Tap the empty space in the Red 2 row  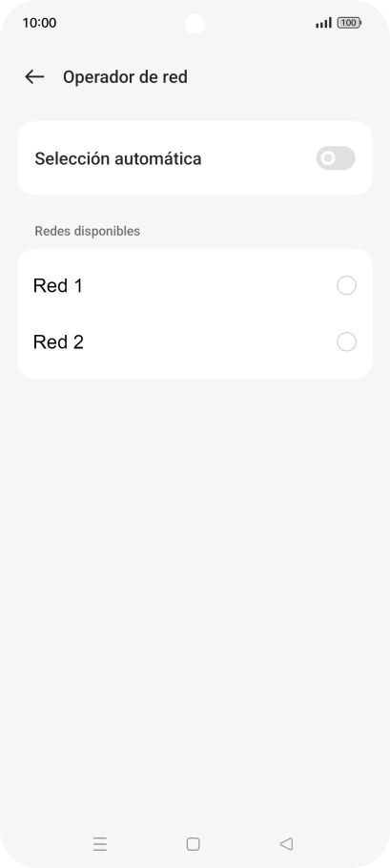tap(209, 342)
